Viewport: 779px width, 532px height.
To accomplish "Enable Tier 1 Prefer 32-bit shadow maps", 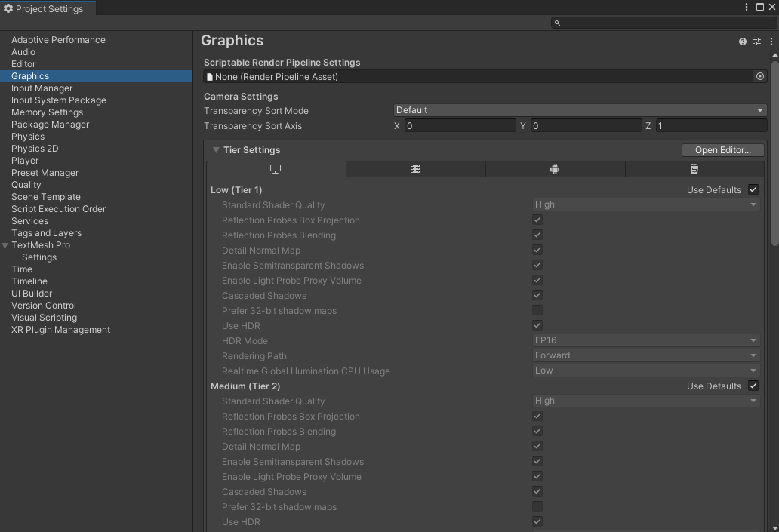I will pyautogui.click(x=537, y=310).
